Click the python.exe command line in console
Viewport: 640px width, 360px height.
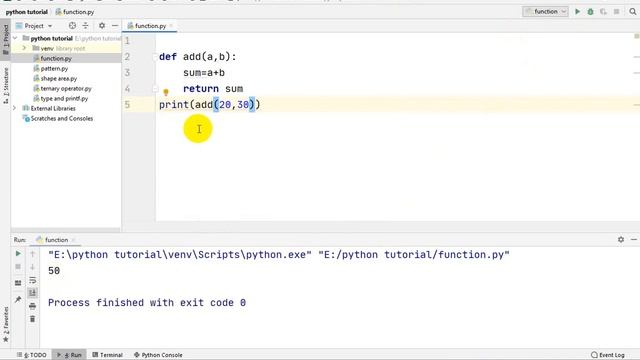(279, 255)
